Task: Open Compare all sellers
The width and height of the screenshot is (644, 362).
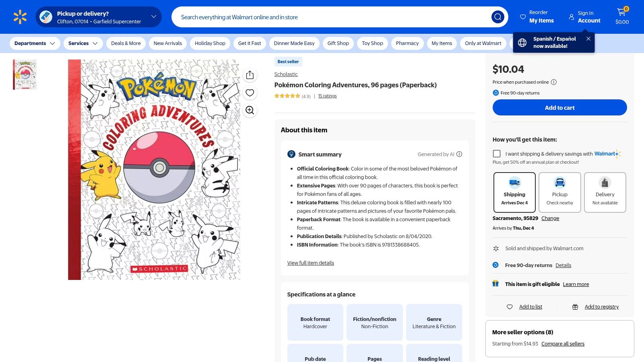Action: tap(563, 343)
